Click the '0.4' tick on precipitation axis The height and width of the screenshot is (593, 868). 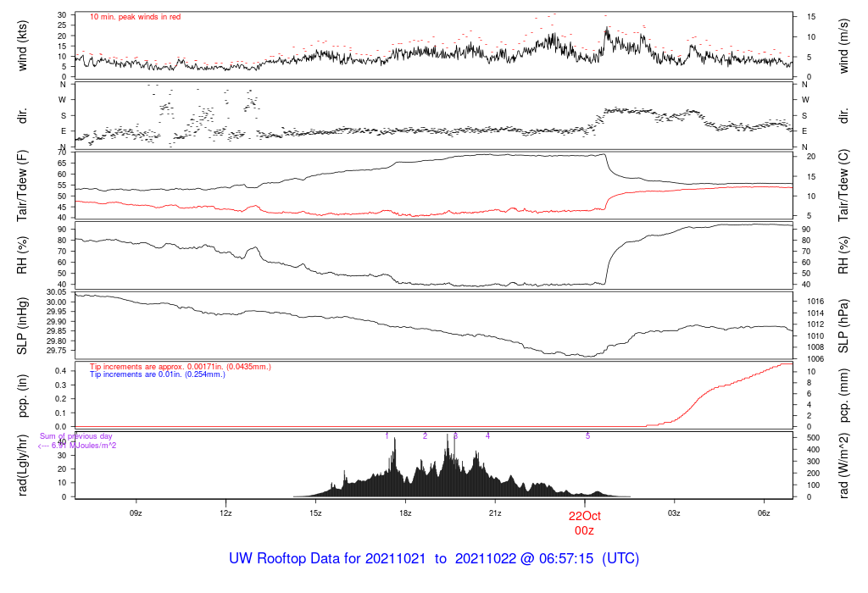coord(61,371)
